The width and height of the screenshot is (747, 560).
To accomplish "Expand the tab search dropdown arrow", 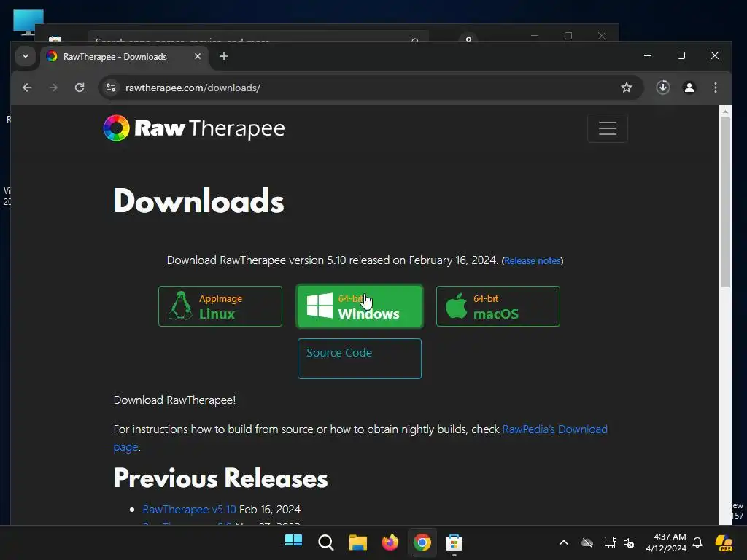I will pos(26,56).
